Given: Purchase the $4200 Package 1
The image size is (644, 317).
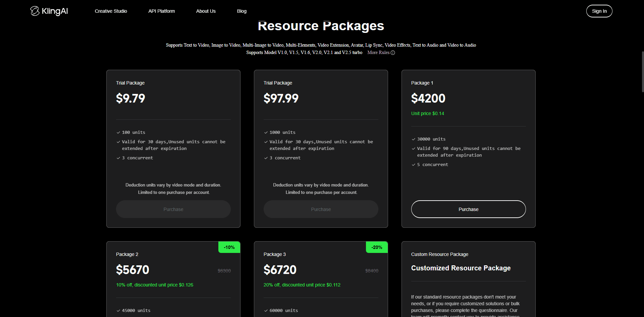Looking at the screenshot, I should point(468,209).
